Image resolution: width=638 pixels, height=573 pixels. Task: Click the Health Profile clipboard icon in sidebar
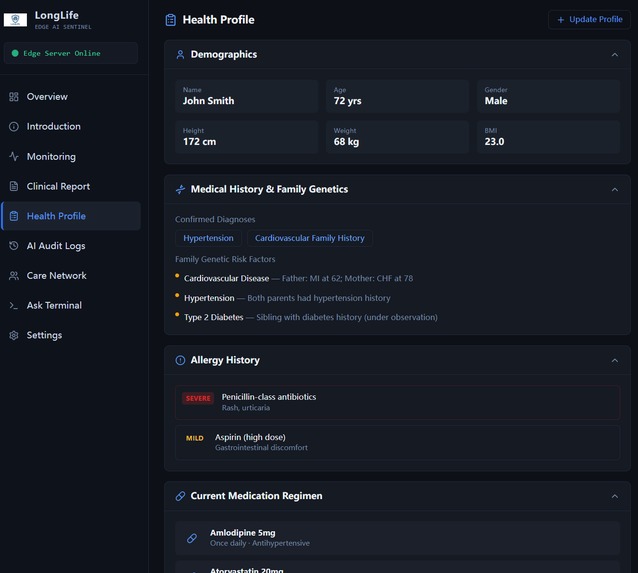pyautogui.click(x=14, y=216)
